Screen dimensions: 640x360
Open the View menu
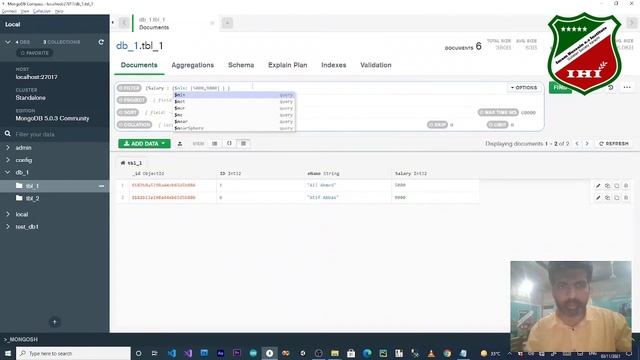click(x=25, y=11)
